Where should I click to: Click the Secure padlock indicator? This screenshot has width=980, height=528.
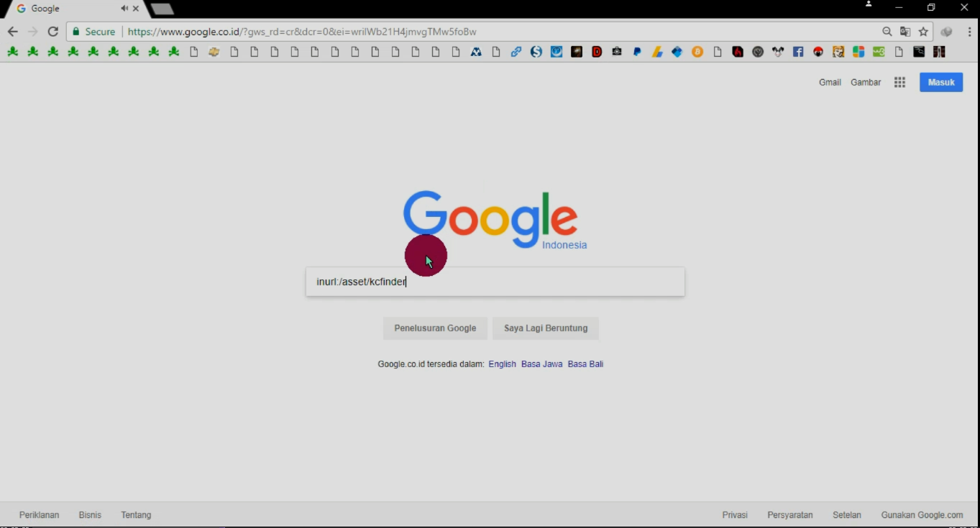coord(93,32)
